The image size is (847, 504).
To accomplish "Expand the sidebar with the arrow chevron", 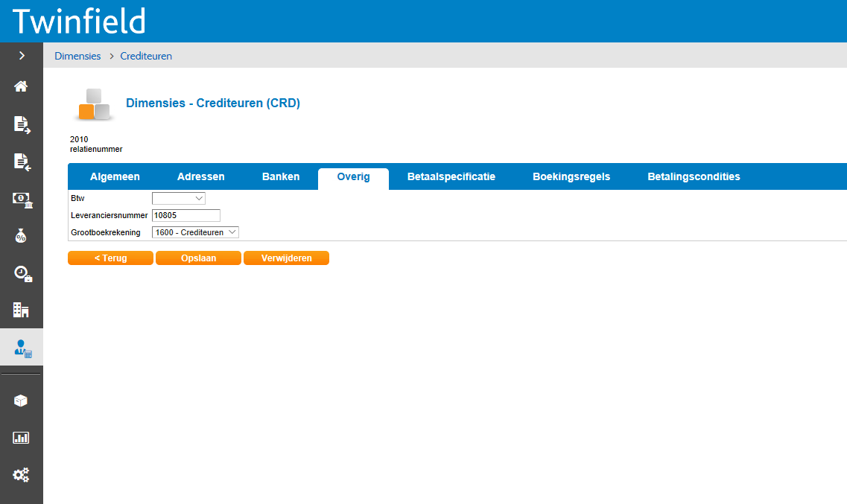I will [22, 55].
